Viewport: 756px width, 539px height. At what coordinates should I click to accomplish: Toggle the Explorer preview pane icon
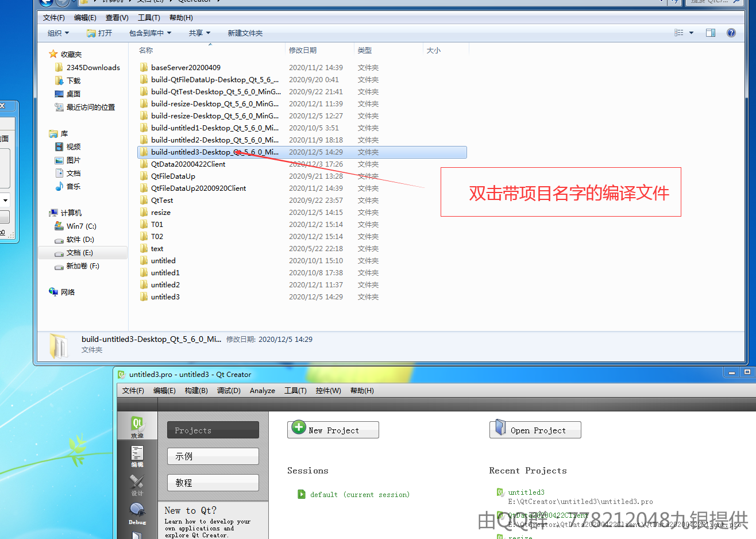tap(711, 33)
